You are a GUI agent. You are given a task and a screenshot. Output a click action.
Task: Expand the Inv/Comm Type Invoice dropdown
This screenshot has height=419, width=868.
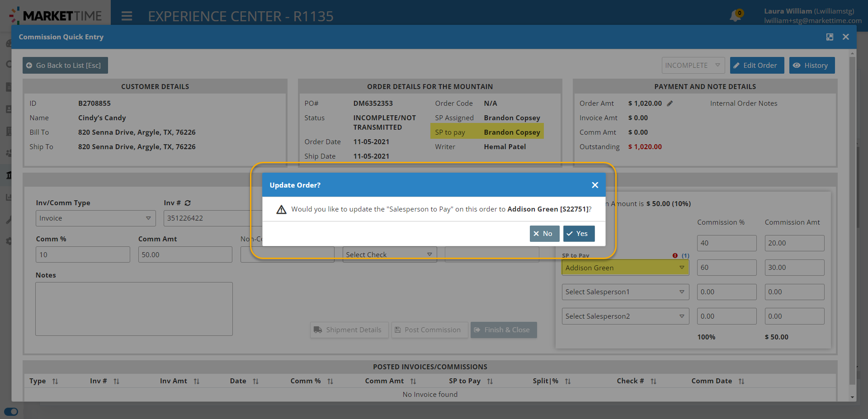pos(95,218)
